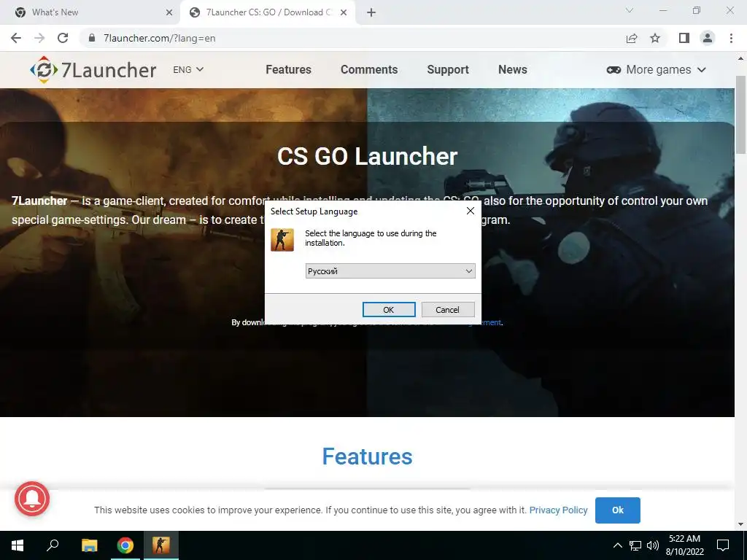Open the Comments nav item
The image size is (747, 560).
pyautogui.click(x=369, y=69)
